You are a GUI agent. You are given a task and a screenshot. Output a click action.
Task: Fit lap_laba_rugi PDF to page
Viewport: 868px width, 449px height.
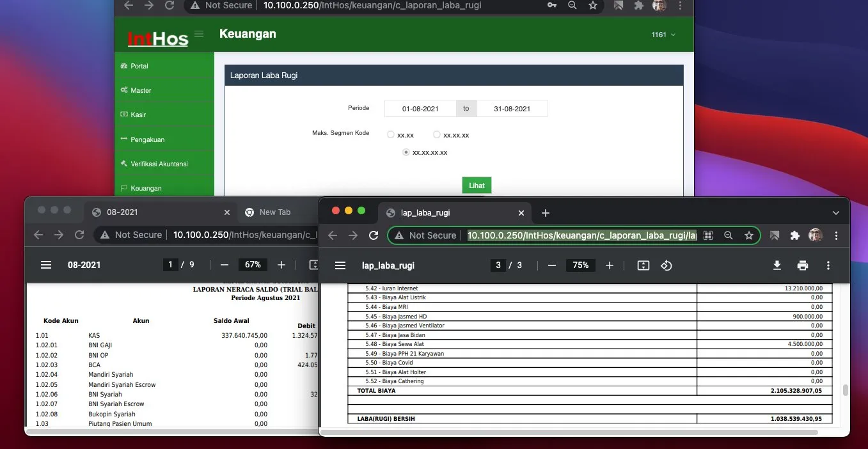(643, 265)
